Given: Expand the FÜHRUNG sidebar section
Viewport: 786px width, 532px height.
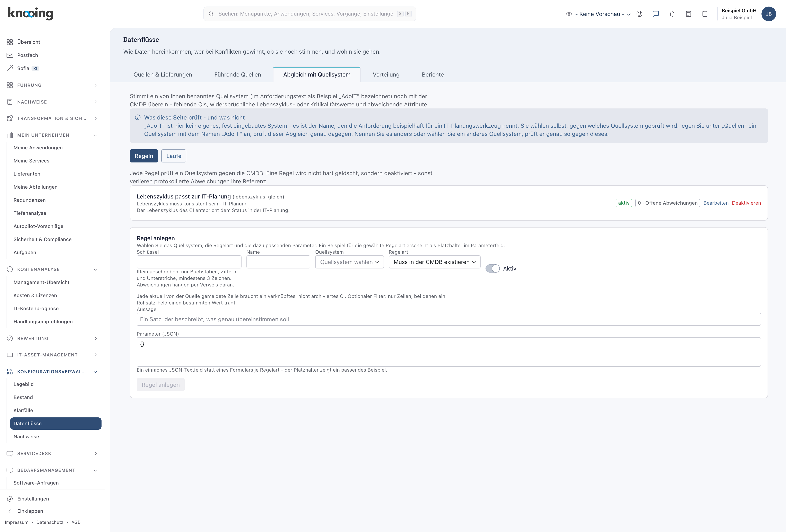Looking at the screenshot, I should pyautogui.click(x=52, y=85).
